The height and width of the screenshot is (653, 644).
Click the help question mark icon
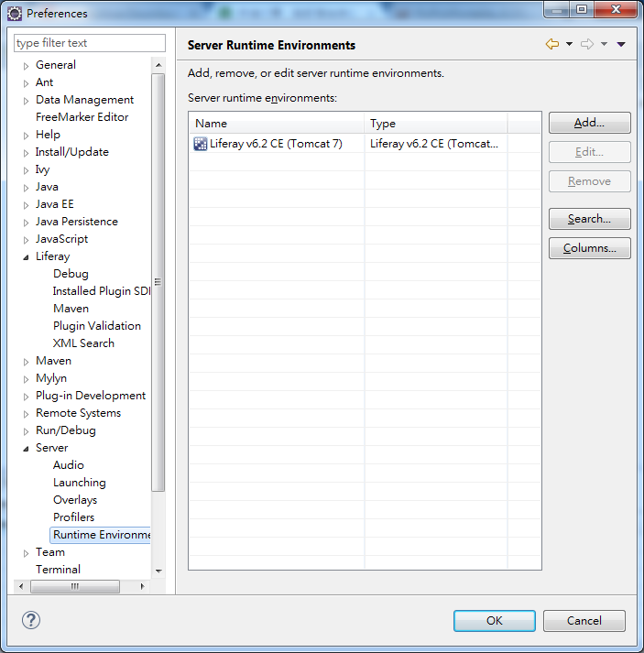(31, 620)
